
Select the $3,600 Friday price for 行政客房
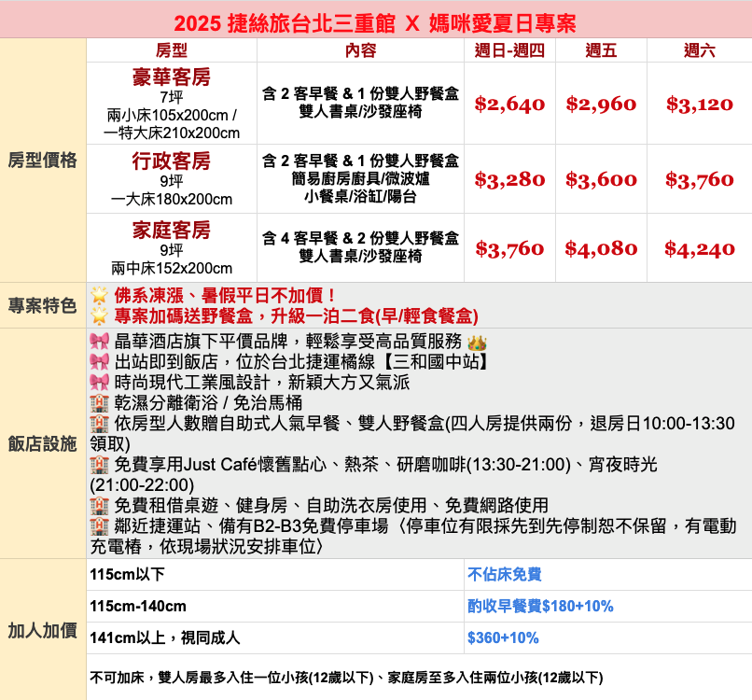pos(601,180)
